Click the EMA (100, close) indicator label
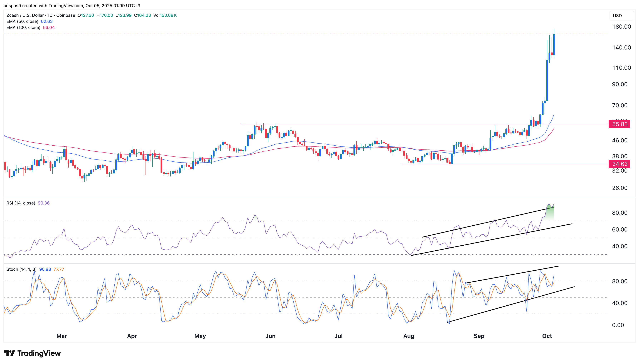The image size is (639, 364). point(23,28)
